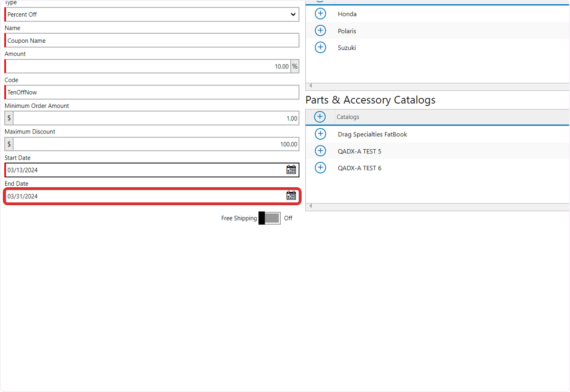Click the dollar sign beside Minimum Order Amount
Screen dimensions: 570x392
click(9, 118)
